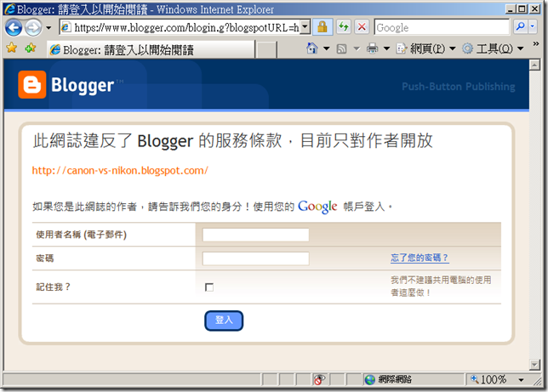Open Favorites Center star icon
548x392 pixels.
point(12,48)
